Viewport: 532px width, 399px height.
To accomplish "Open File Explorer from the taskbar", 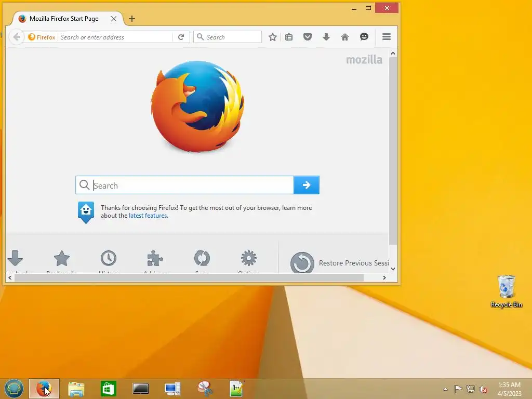I will pyautogui.click(x=76, y=389).
